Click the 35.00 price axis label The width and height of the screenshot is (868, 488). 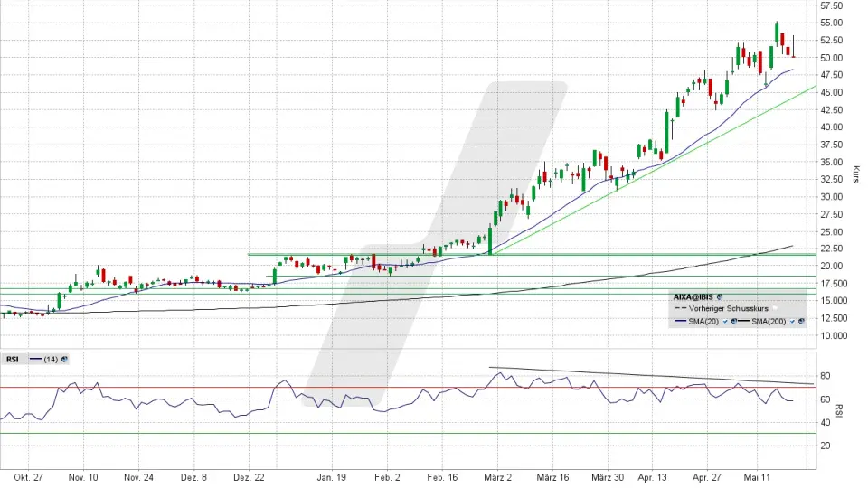pyautogui.click(x=832, y=162)
